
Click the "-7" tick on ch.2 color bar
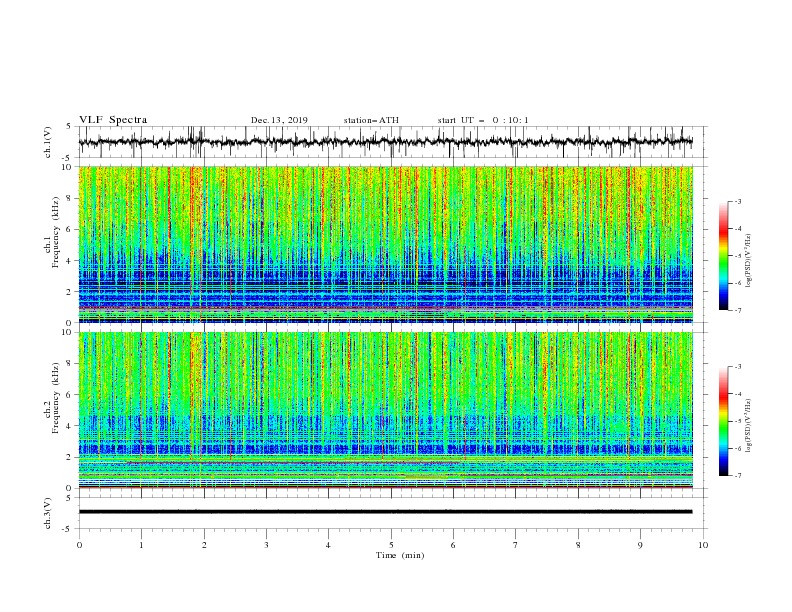[738, 475]
